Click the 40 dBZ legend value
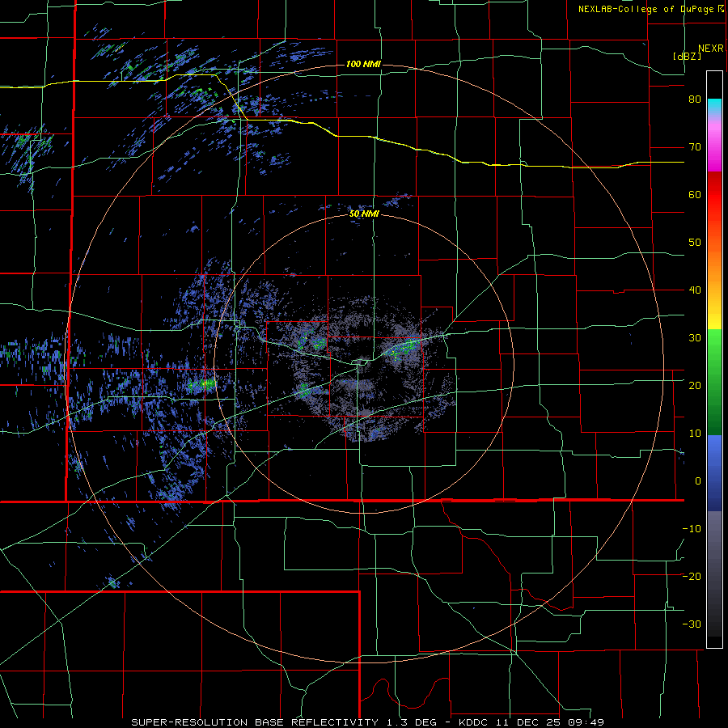 click(x=695, y=290)
